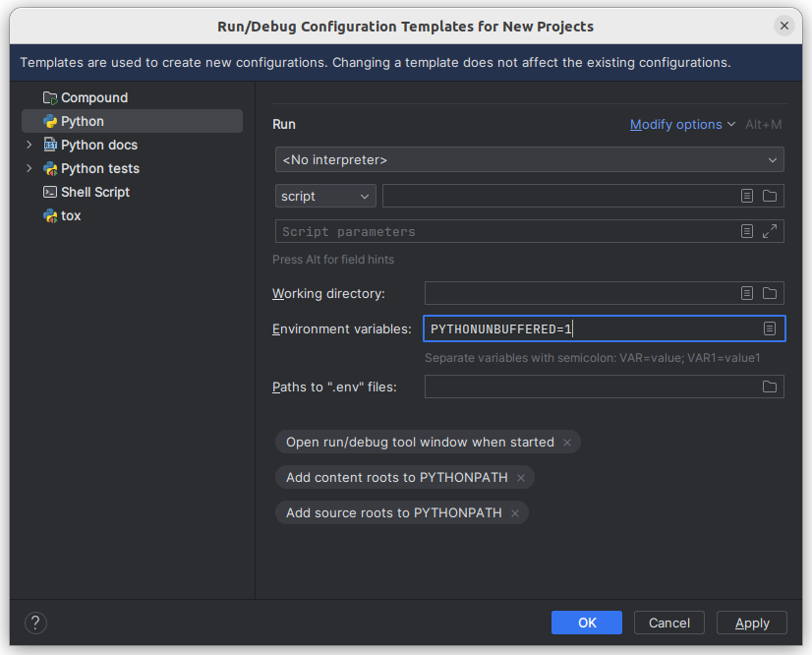The width and height of the screenshot is (812, 655).
Task: Click the help question mark icon
Action: tap(35, 623)
